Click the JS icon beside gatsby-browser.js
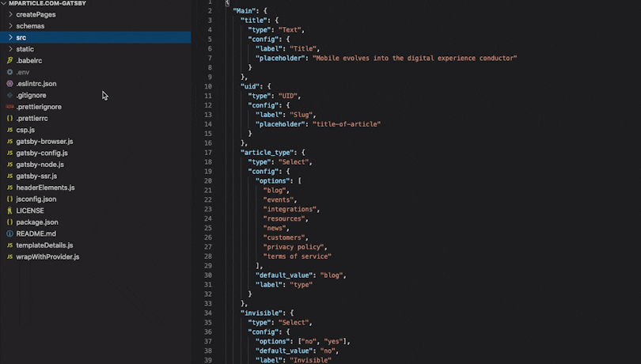This screenshot has height=364, width=641. pos(9,141)
